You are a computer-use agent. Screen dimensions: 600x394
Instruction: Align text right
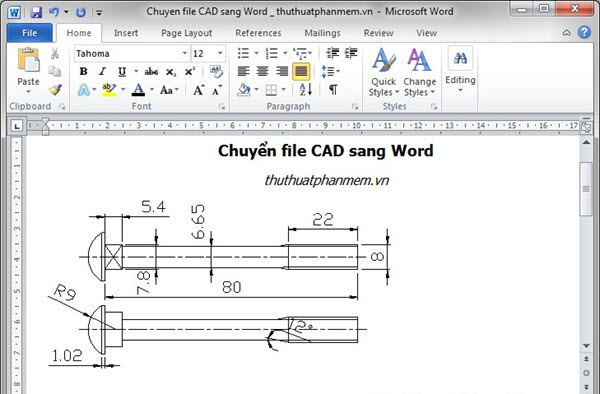point(282,71)
